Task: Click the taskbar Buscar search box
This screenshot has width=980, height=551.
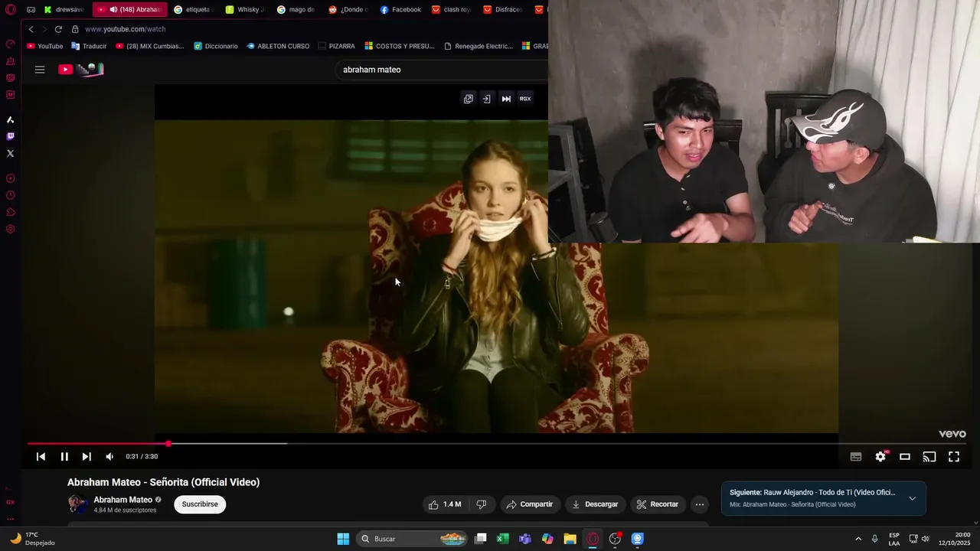Action: pos(412,539)
